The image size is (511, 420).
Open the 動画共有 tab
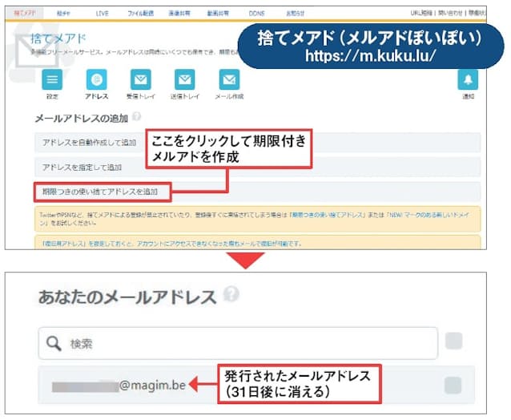coord(218,14)
